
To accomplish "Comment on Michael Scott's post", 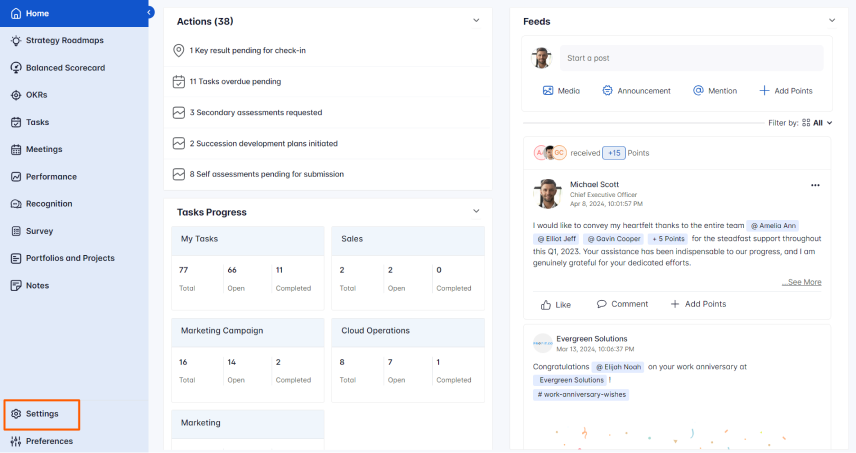I will click(622, 304).
